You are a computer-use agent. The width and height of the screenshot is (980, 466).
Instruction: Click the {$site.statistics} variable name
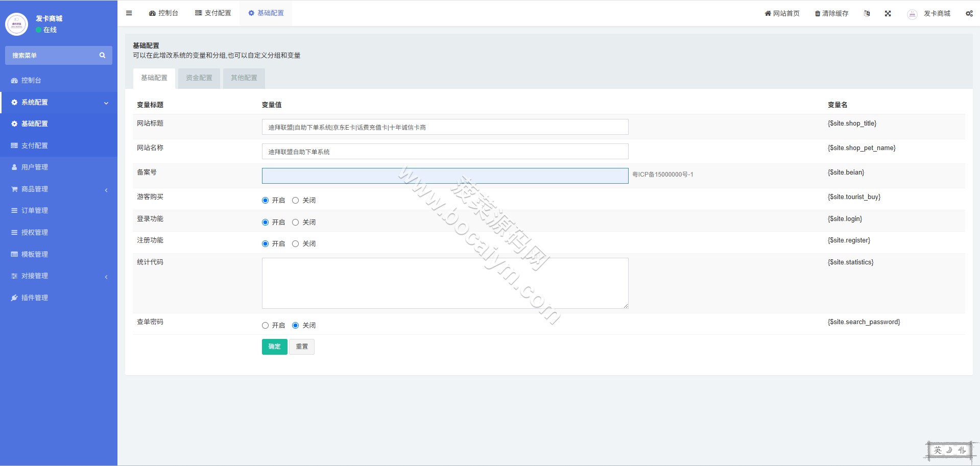click(851, 262)
